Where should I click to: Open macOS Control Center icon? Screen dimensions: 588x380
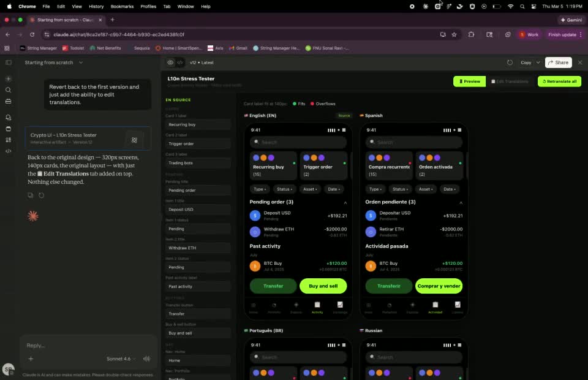(x=533, y=6)
